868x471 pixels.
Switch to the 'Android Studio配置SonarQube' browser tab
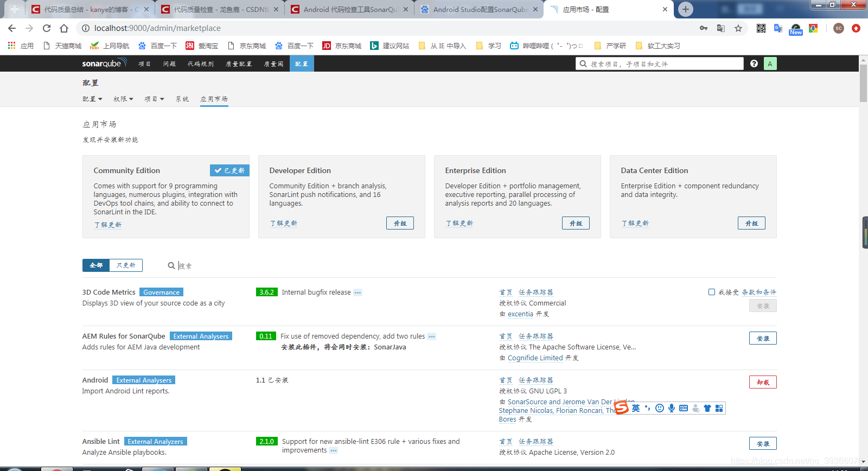click(x=478, y=9)
